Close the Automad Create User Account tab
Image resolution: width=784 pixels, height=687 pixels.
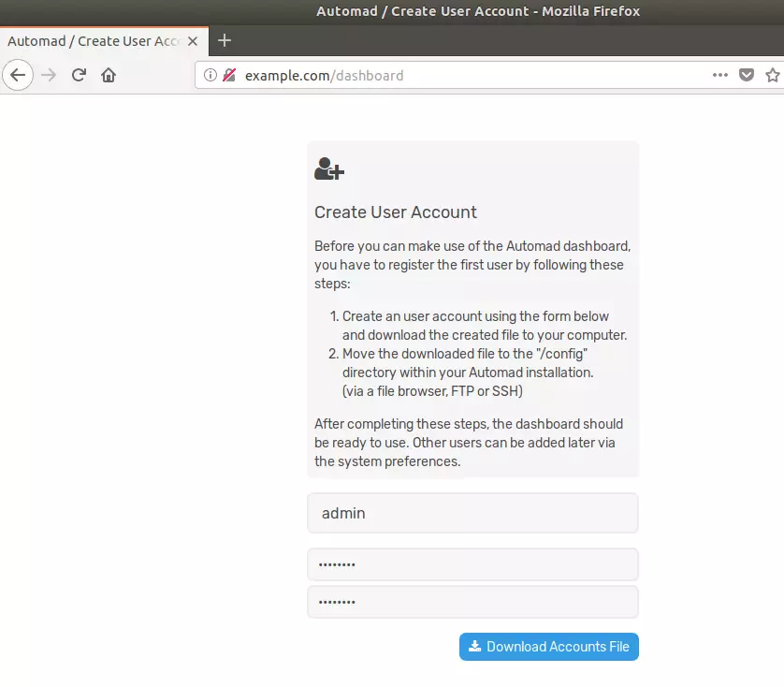click(193, 41)
